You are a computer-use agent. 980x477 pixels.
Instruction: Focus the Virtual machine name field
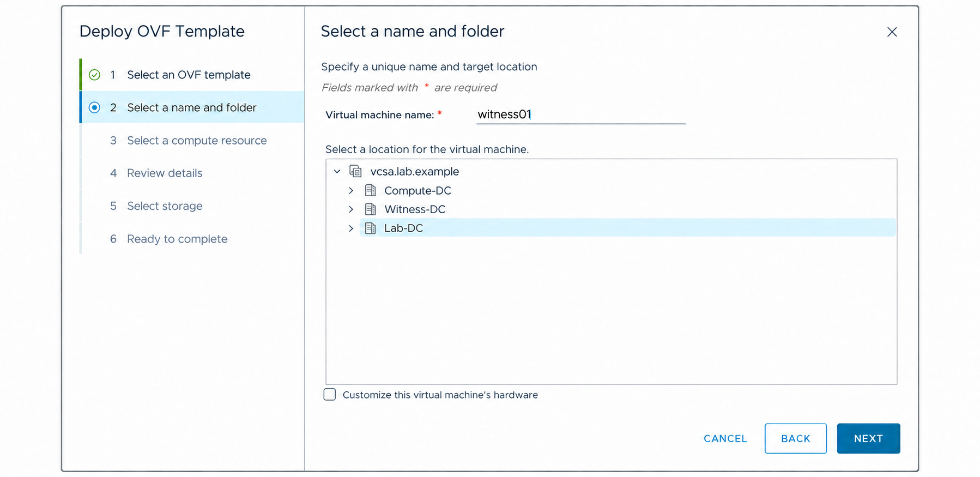point(580,114)
